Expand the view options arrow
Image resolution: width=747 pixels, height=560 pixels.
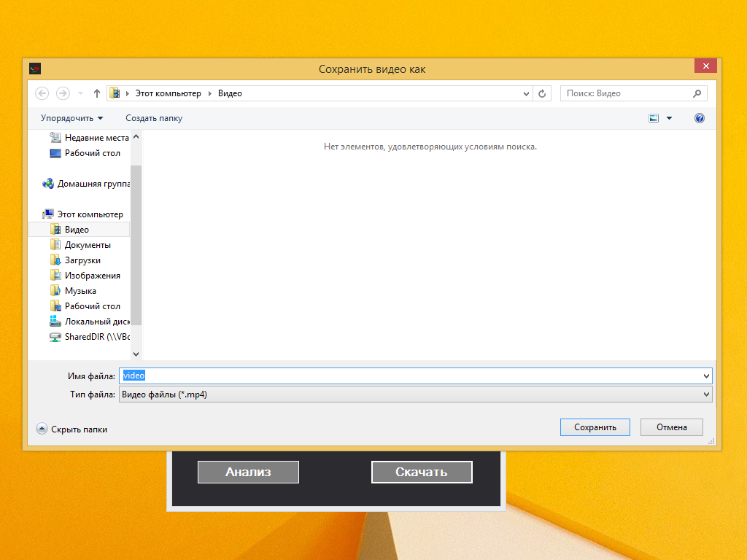(670, 118)
